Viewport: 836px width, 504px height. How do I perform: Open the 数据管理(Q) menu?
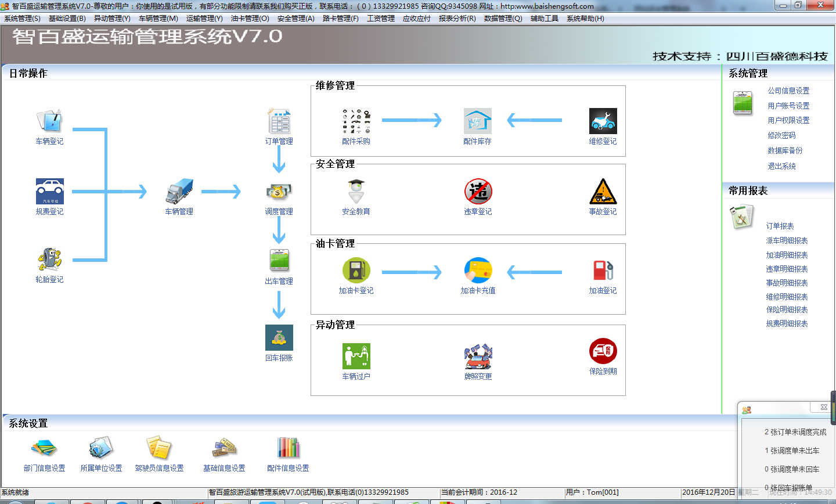tap(503, 19)
